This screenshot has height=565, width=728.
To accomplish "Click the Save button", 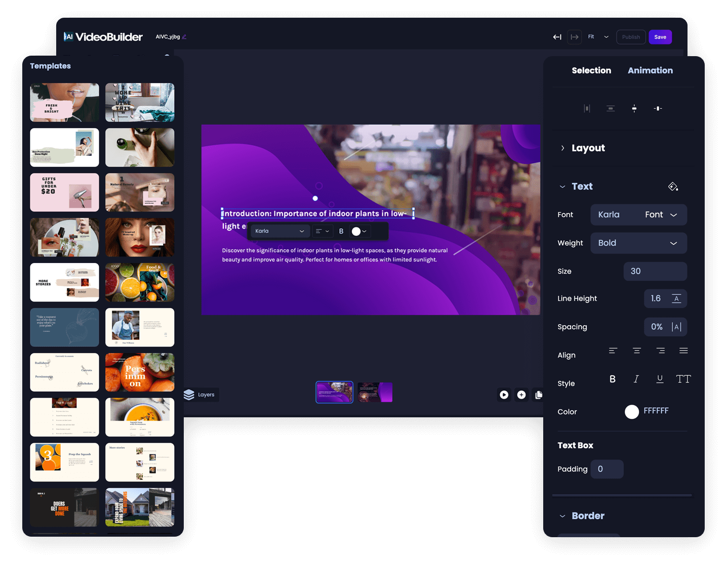I will pyautogui.click(x=660, y=37).
